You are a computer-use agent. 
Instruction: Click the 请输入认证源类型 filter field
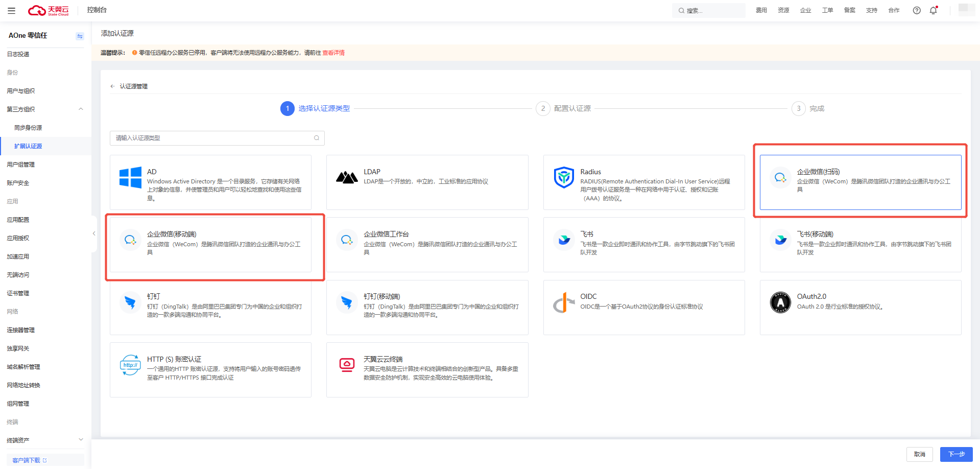pos(217,138)
